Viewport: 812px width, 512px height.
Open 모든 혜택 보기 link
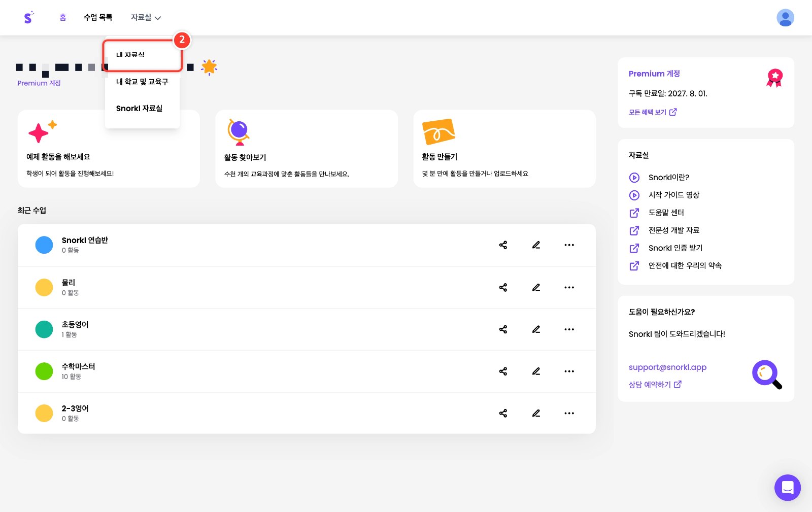click(653, 112)
